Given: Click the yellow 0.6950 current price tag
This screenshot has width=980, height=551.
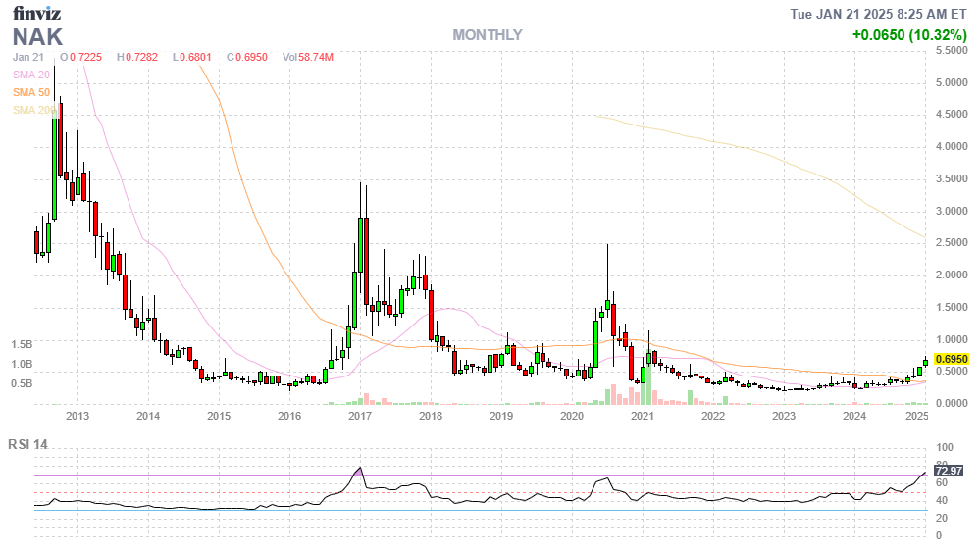Looking at the screenshot, I should click(x=952, y=360).
